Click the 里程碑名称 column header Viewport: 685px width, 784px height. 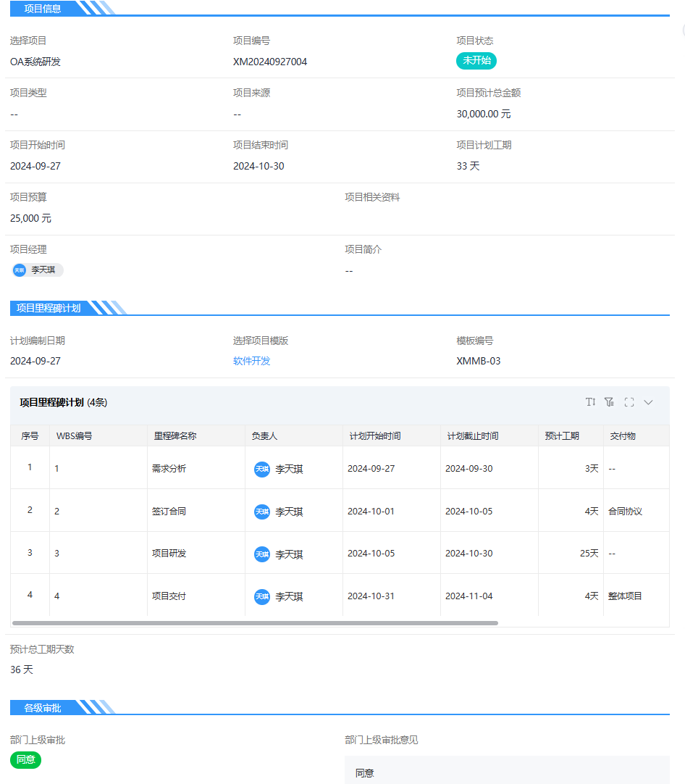(175, 436)
